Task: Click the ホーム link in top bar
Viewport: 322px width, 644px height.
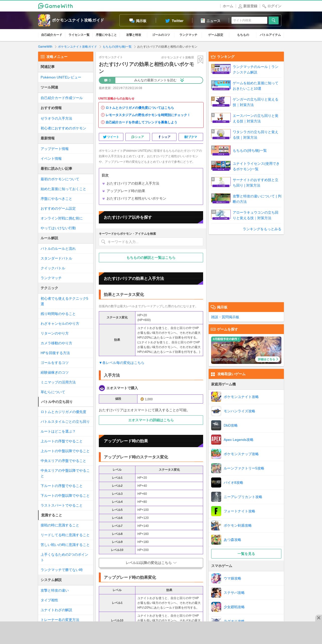Action: [x=228, y=6]
